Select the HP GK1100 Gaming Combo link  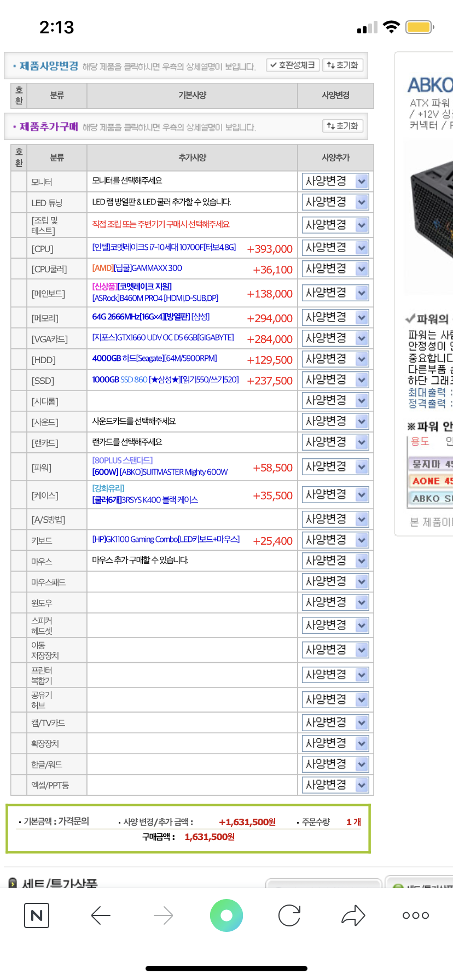pos(166,539)
